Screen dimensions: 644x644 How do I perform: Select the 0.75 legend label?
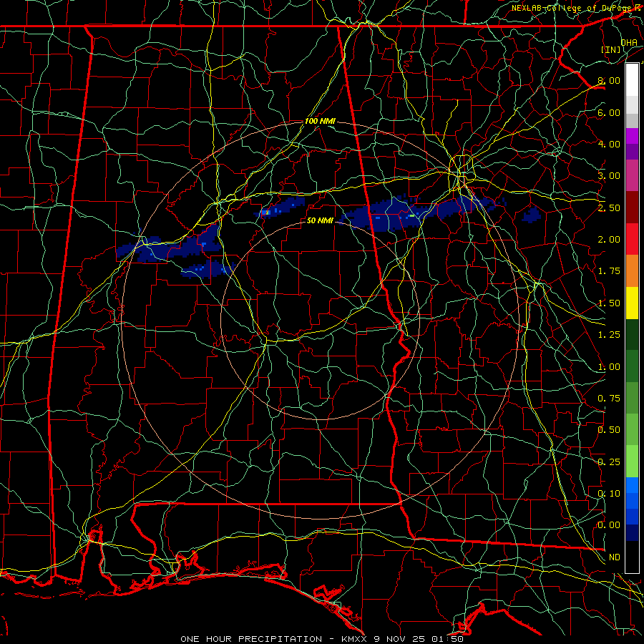click(609, 399)
